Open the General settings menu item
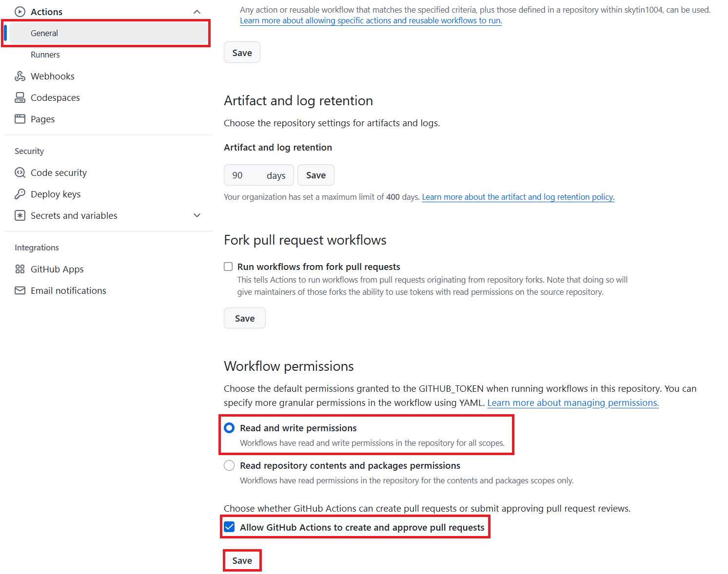Image resolution: width=728 pixels, height=574 pixels. [44, 33]
